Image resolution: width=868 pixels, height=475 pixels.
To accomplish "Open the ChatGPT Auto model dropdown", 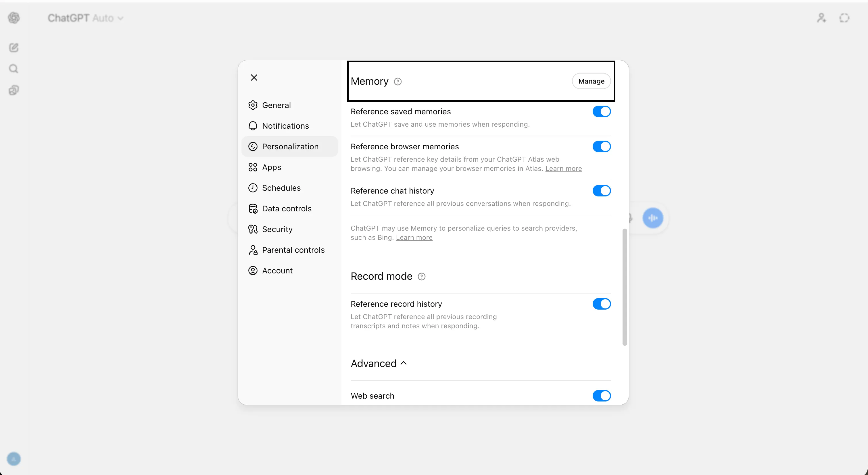I will [86, 18].
